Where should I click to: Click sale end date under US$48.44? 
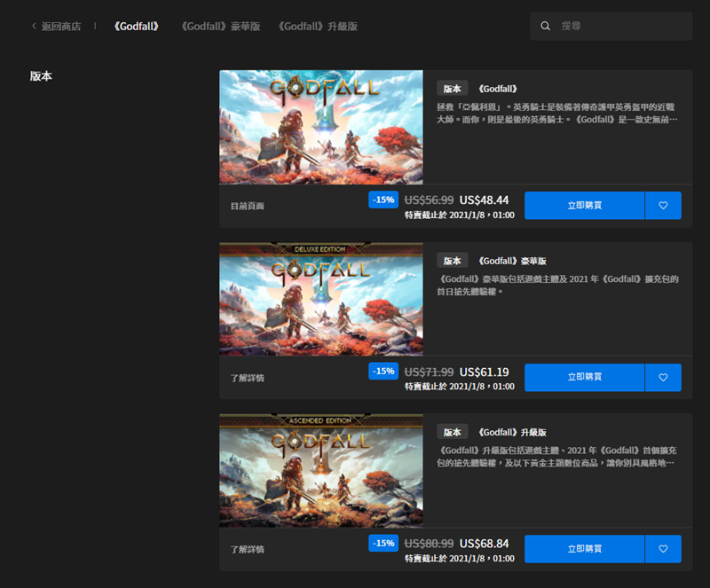coord(459,215)
